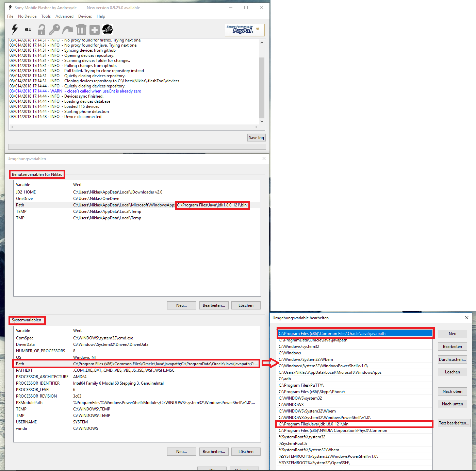Select PROCESSOR_ARCHITECTURE row
476x471 pixels.
pyautogui.click(x=137, y=377)
